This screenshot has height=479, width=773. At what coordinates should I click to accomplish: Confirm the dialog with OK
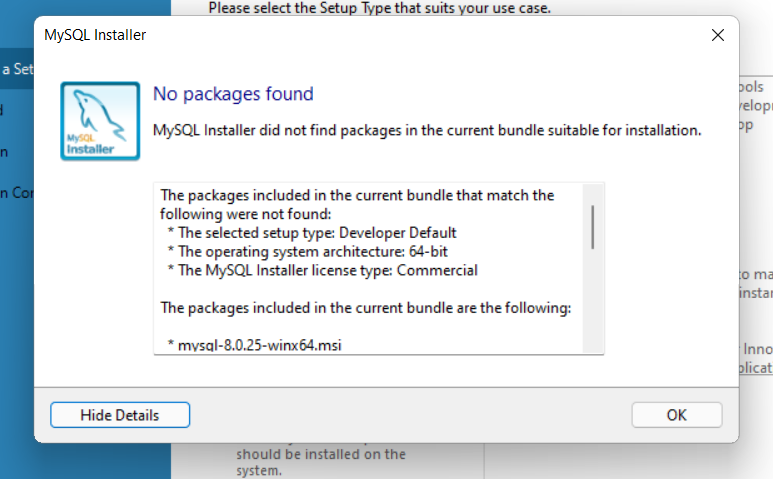(677, 415)
